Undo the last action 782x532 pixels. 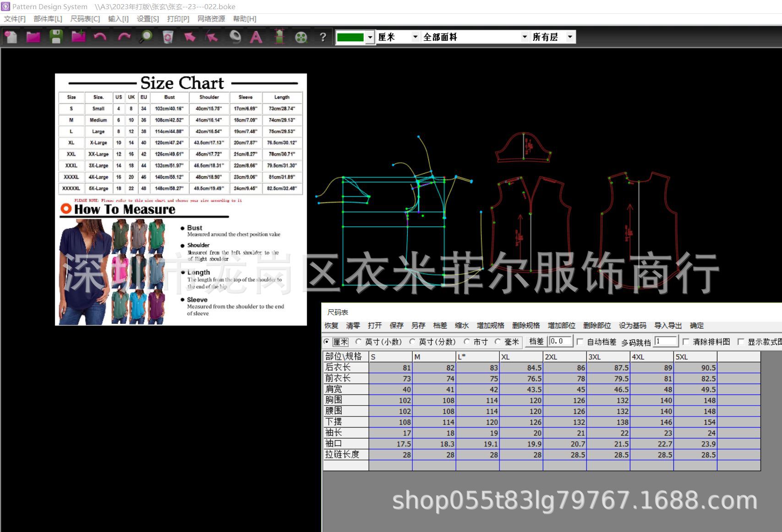click(100, 37)
